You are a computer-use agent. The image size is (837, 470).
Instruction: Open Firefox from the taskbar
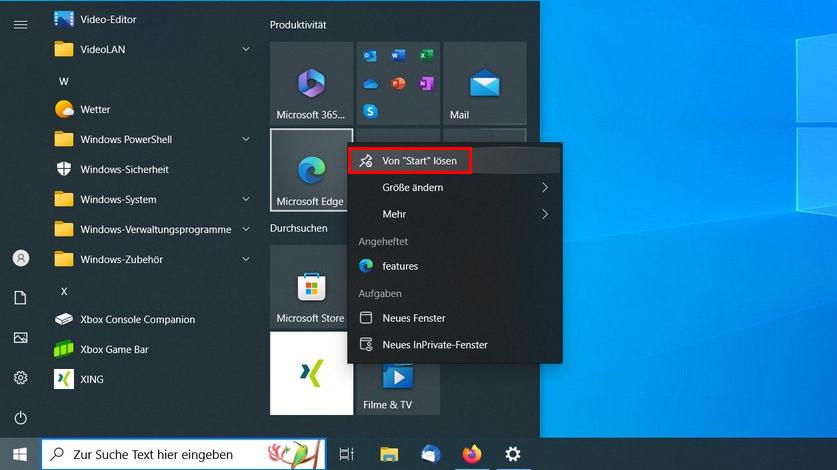click(x=472, y=454)
